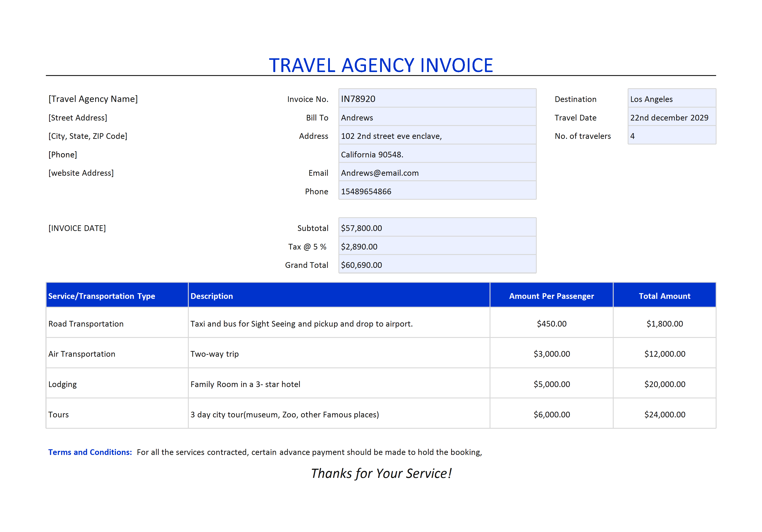Select the $1,800.00 total amount cell
762x532 pixels.
665,323
